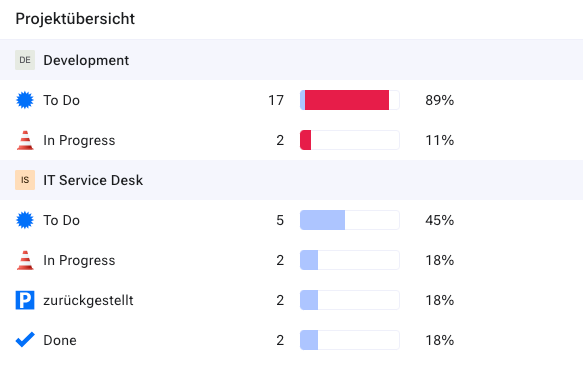
Task: Click the DE avatar icon for Development
Action: pyautogui.click(x=25, y=60)
